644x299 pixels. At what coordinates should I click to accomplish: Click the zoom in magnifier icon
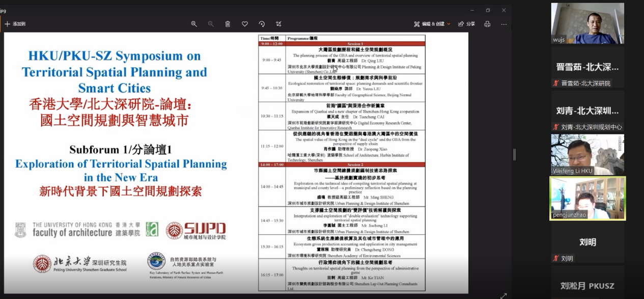click(194, 24)
